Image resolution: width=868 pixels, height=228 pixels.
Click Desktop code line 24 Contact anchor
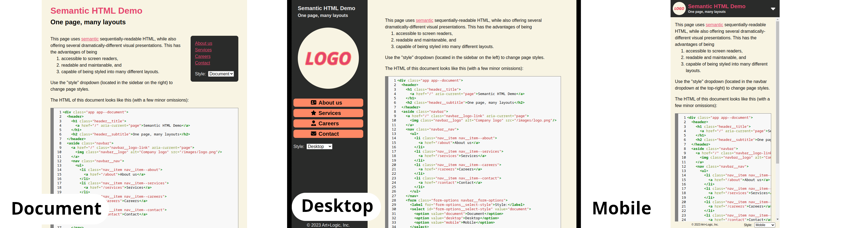450,182
